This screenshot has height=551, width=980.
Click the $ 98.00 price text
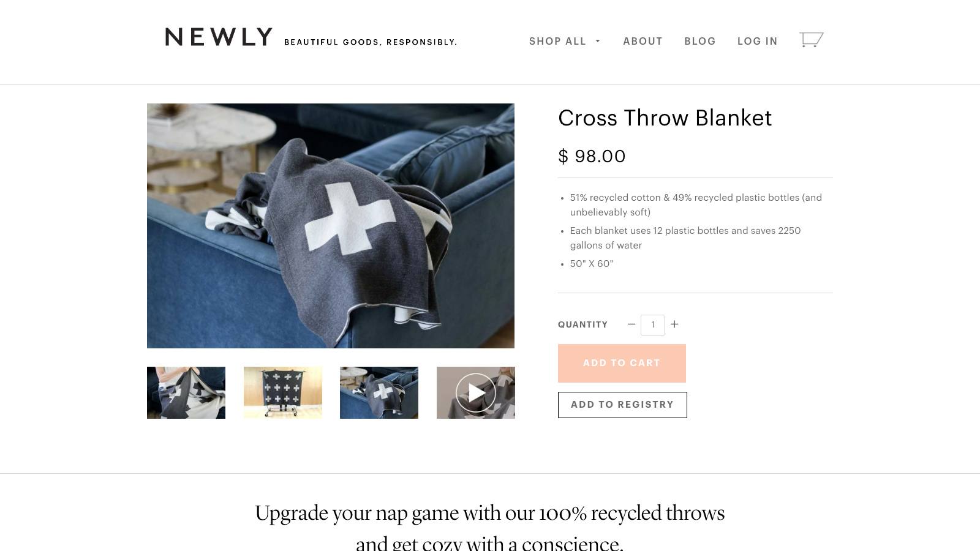(x=592, y=157)
